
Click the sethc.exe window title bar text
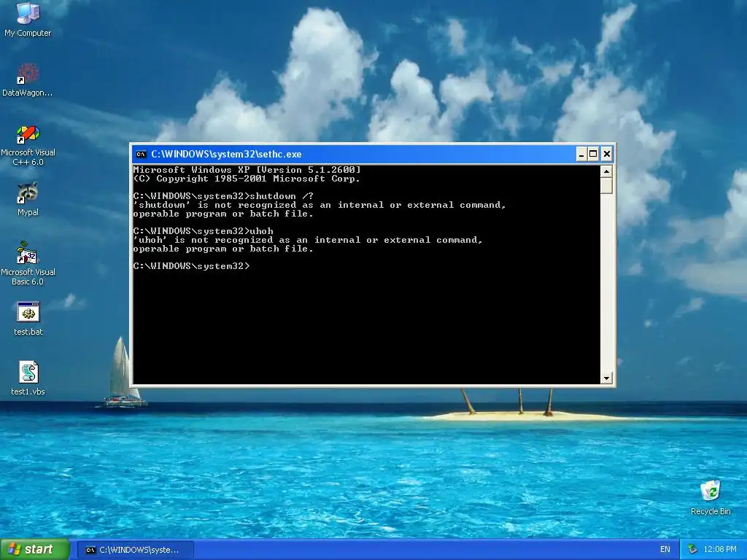click(x=226, y=155)
